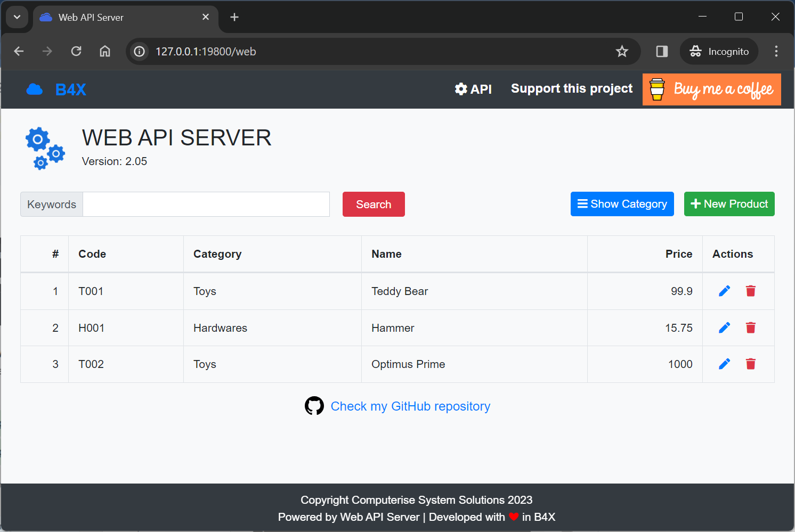Edit the Teddy Bear product with pencil icon
Screen dimensions: 795x532
point(724,291)
